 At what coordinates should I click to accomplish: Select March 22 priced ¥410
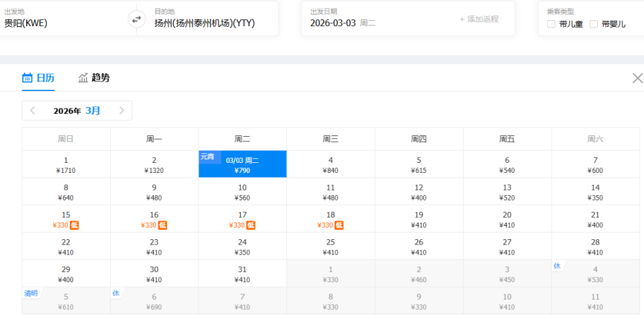coord(66,247)
